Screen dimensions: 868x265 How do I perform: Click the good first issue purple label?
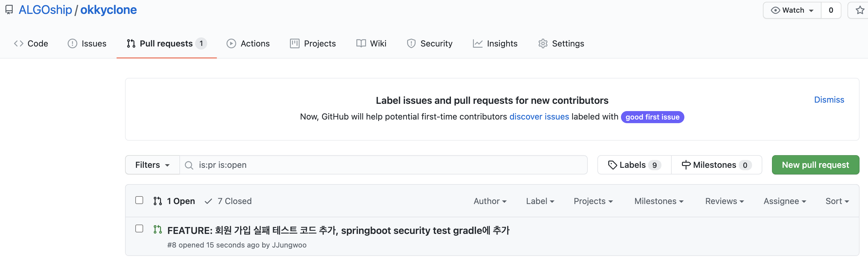tap(652, 117)
